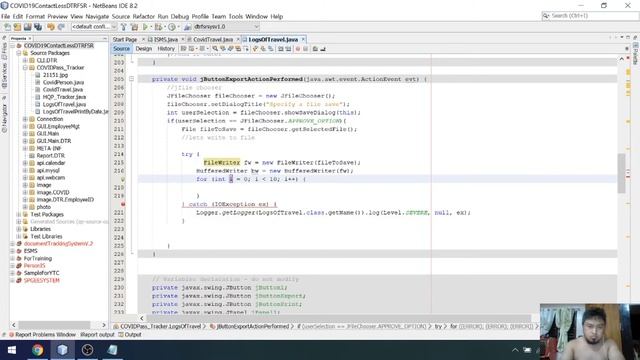This screenshot has height=360, width=640.
Task: Click the OBS Studio taskbar icon
Action: click(x=87, y=350)
